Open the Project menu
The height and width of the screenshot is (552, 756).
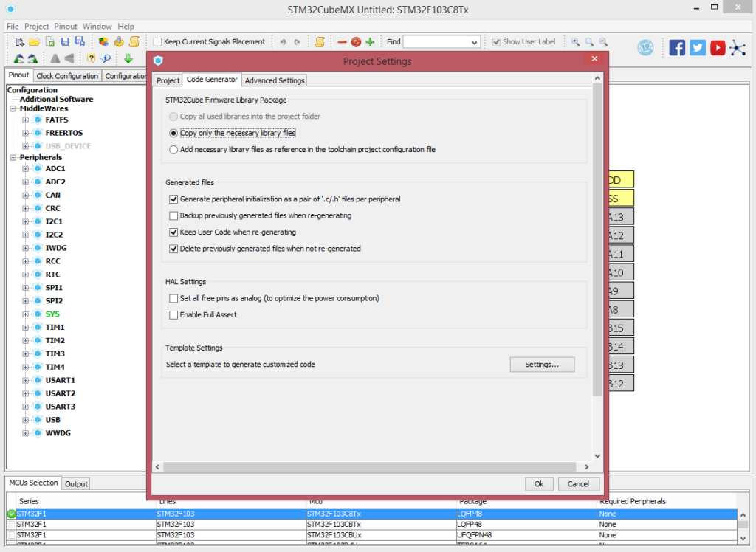[x=37, y=26]
